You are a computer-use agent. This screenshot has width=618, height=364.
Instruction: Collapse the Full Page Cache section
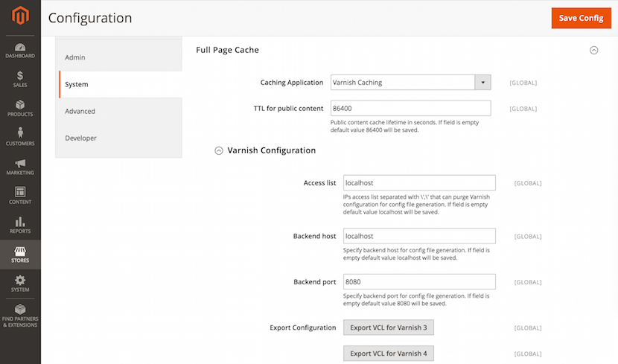(594, 50)
